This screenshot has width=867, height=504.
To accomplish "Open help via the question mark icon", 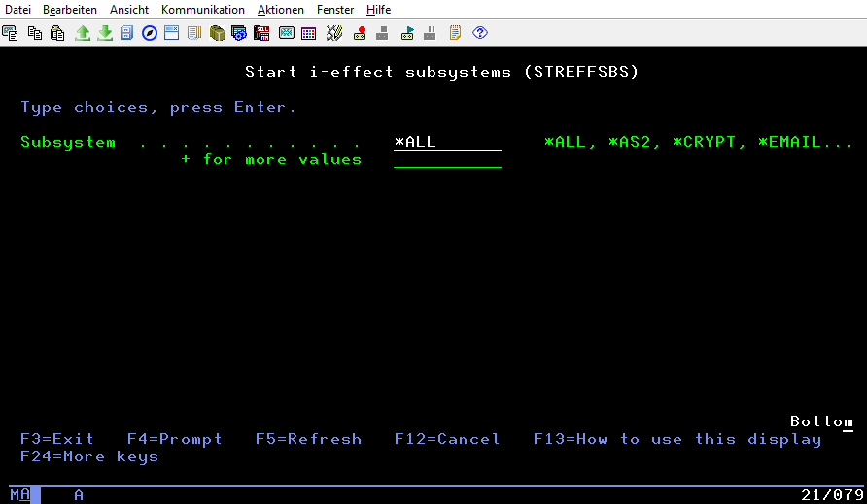I will pyautogui.click(x=479, y=33).
